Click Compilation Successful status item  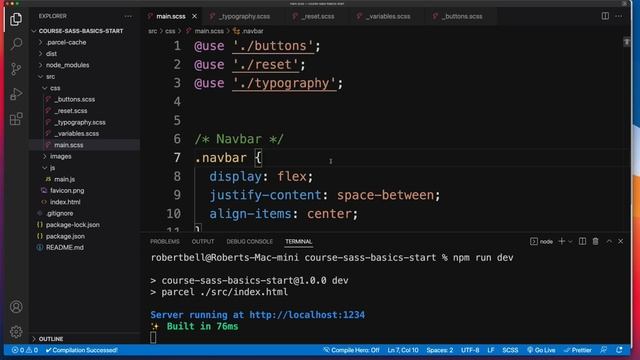point(82,350)
